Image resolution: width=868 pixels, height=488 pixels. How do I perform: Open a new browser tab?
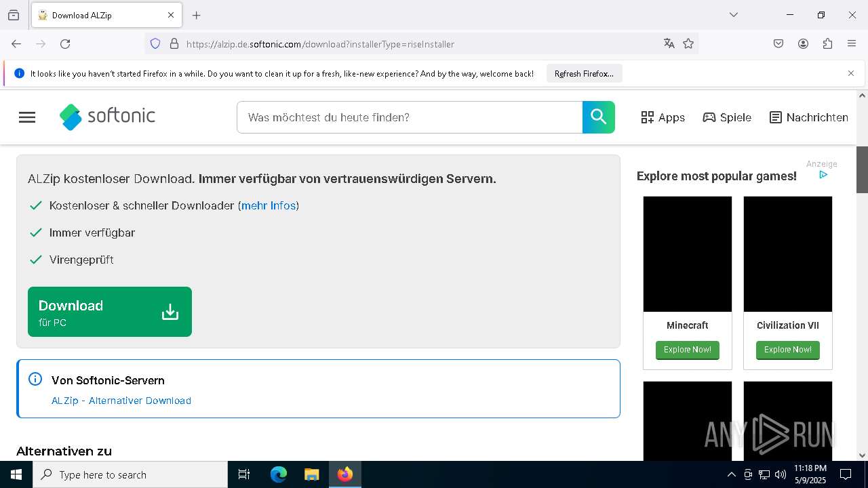coord(197,15)
